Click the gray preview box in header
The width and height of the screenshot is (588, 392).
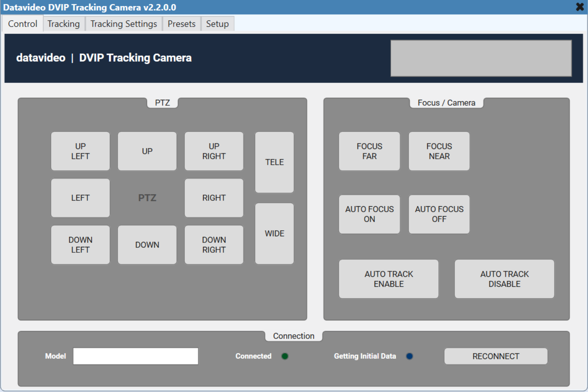481,58
